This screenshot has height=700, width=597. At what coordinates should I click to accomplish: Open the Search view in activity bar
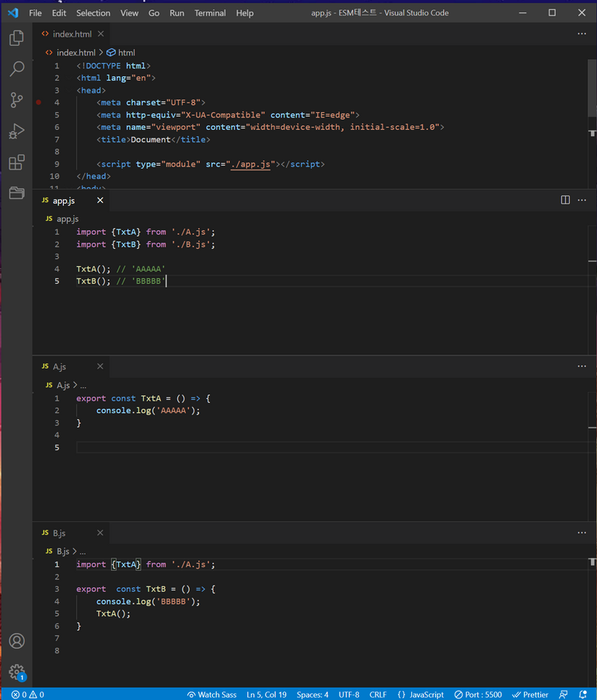16,68
